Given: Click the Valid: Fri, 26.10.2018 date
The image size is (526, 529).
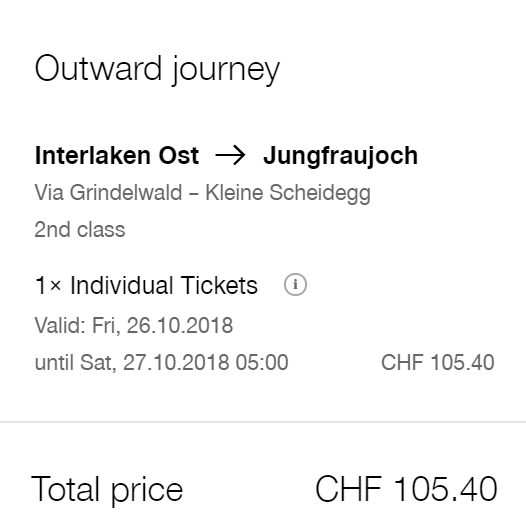Looking at the screenshot, I should (x=134, y=325).
